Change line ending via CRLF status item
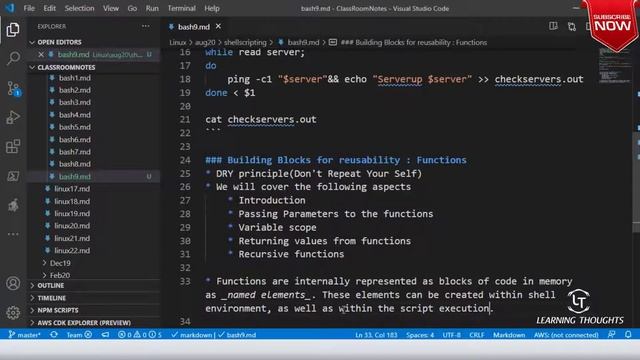The width and height of the screenshot is (640, 360). point(476,335)
